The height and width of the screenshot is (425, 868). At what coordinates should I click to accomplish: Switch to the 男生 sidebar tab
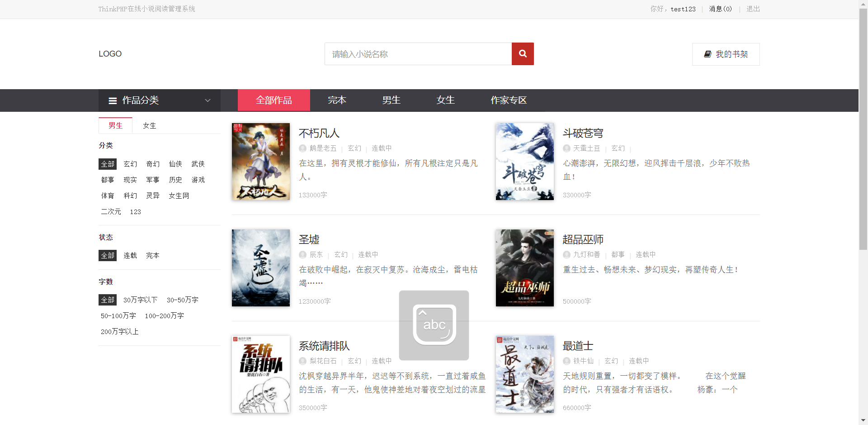[x=115, y=125]
